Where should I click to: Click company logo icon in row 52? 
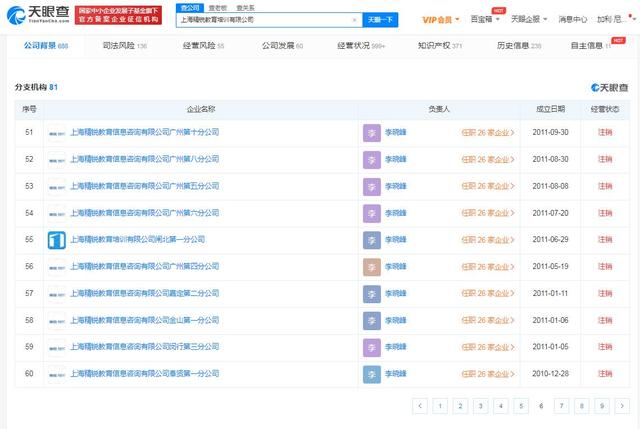[x=57, y=160]
